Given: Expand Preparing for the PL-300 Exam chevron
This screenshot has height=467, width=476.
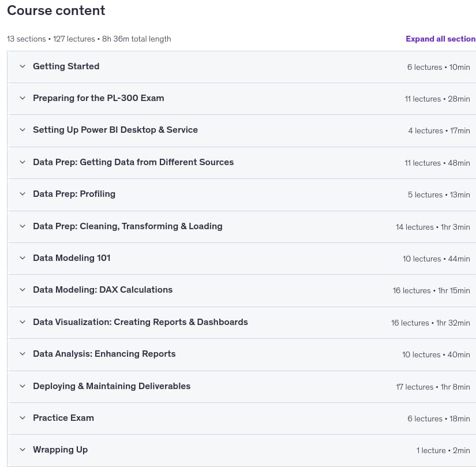Looking at the screenshot, I should (23, 98).
